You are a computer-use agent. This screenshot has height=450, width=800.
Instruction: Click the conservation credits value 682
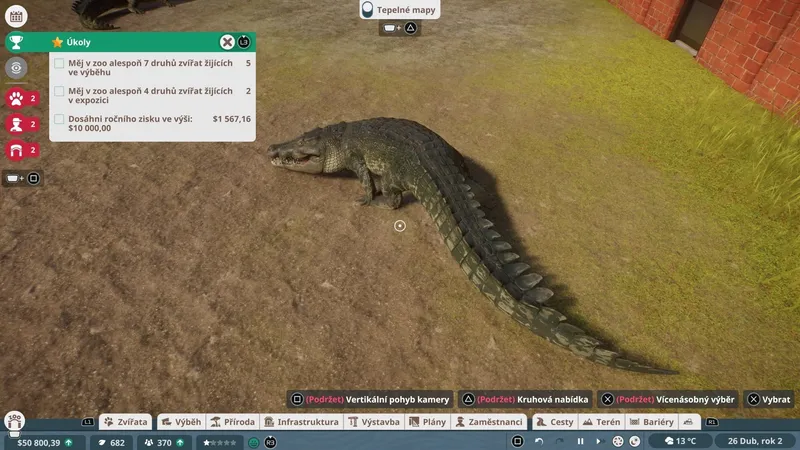(x=111, y=442)
